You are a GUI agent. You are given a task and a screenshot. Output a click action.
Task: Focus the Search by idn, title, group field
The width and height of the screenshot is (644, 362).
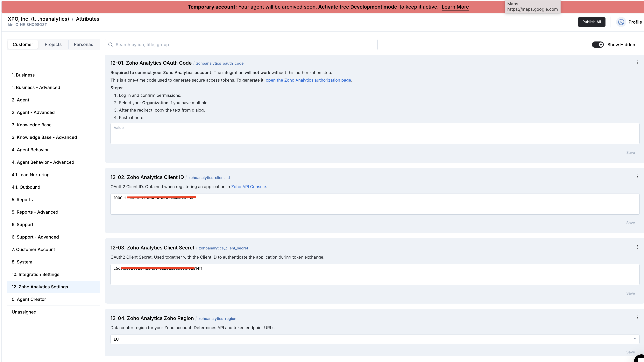tap(241, 45)
